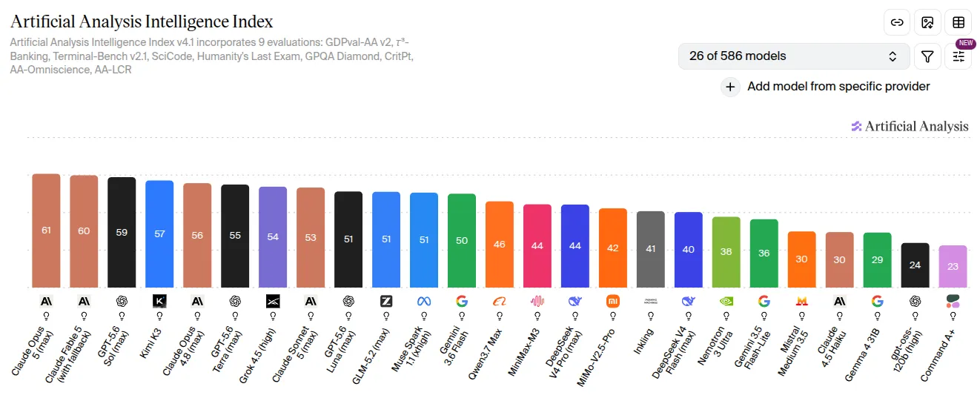
Task: Open the filter funnel icon
Action: [x=927, y=56]
